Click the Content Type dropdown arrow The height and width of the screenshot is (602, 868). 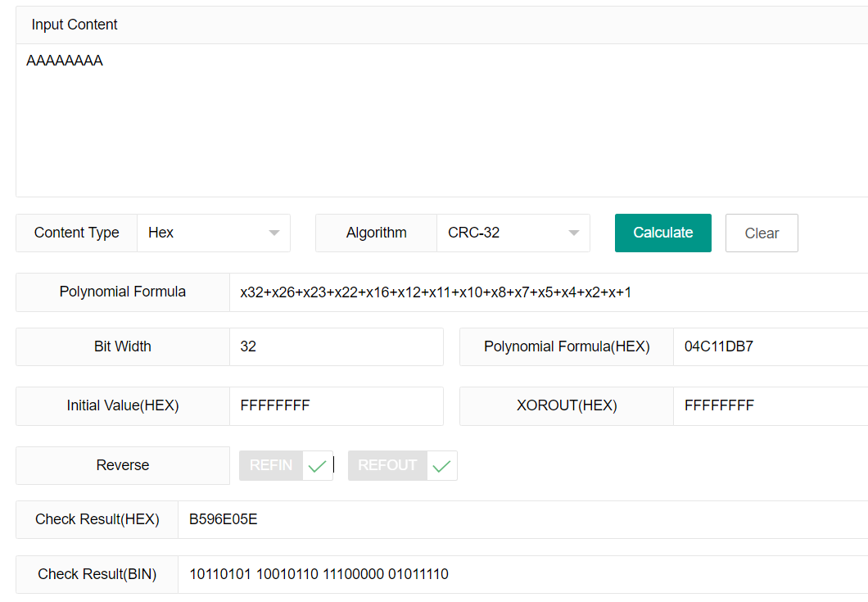(273, 233)
